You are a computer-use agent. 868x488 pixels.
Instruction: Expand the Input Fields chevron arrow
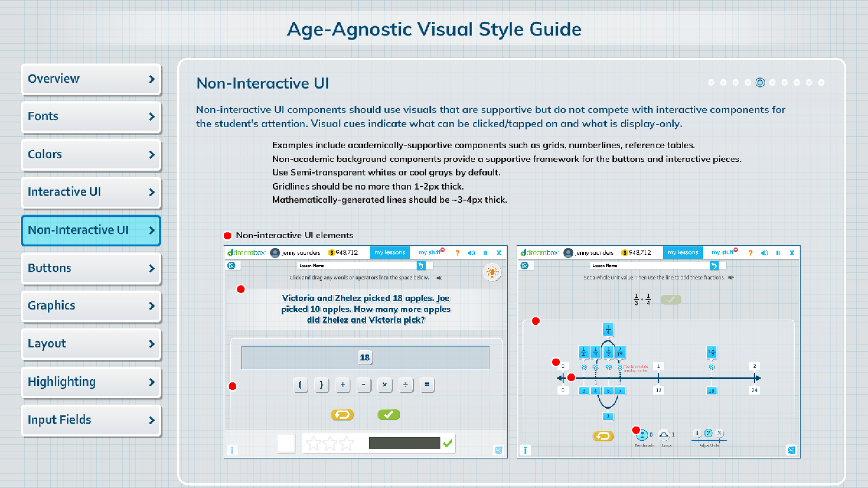click(x=151, y=420)
